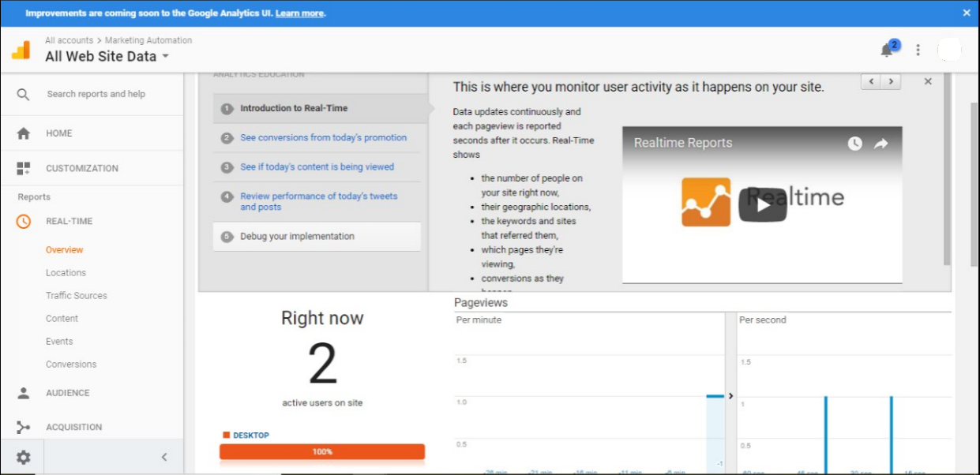
Task: Click the All accounts breadcrumb link
Action: [69, 40]
